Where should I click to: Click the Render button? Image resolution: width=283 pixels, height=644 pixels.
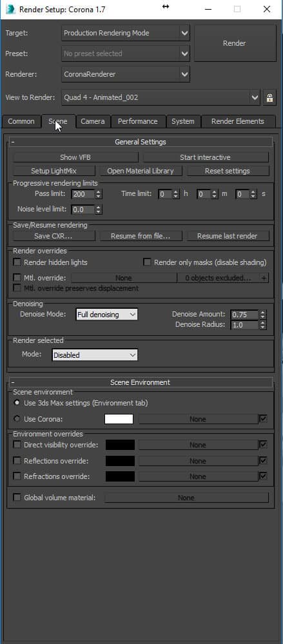(235, 43)
